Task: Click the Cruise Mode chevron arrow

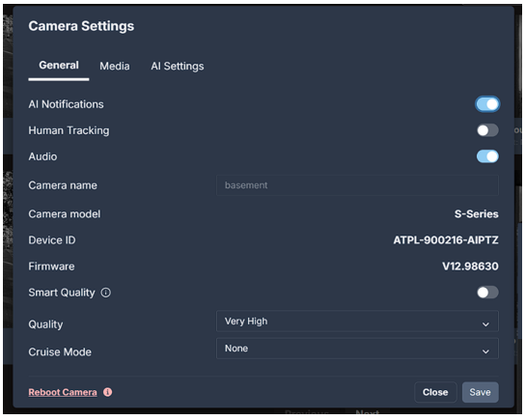Action: pyautogui.click(x=485, y=351)
